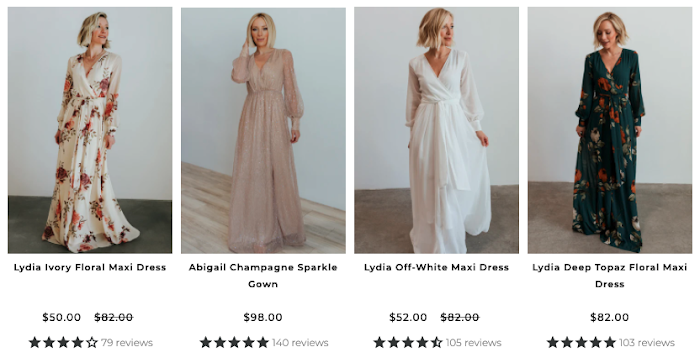This screenshot has height=363, width=700.
Task: Click the first star beside 140 reviews
Action: (206, 342)
